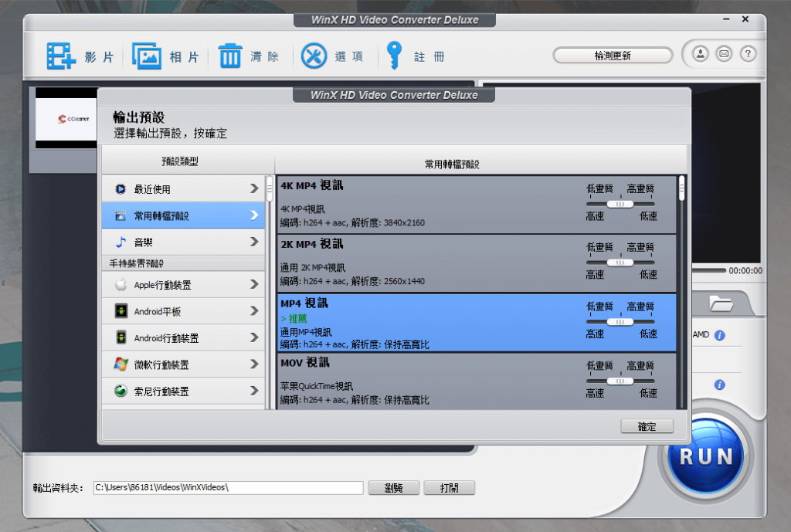This screenshot has height=532, width=791.
Task: Click the lower info icon below AMD
Action: (720, 385)
